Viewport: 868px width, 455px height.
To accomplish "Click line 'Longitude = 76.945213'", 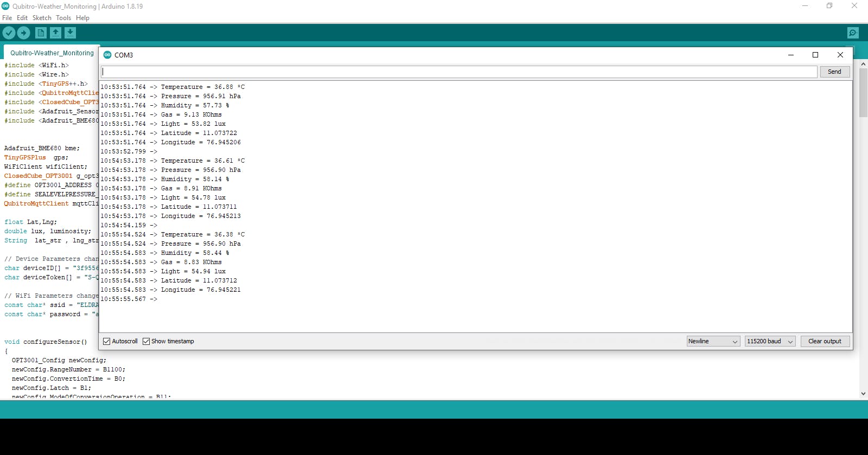I will pyautogui.click(x=201, y=216).
